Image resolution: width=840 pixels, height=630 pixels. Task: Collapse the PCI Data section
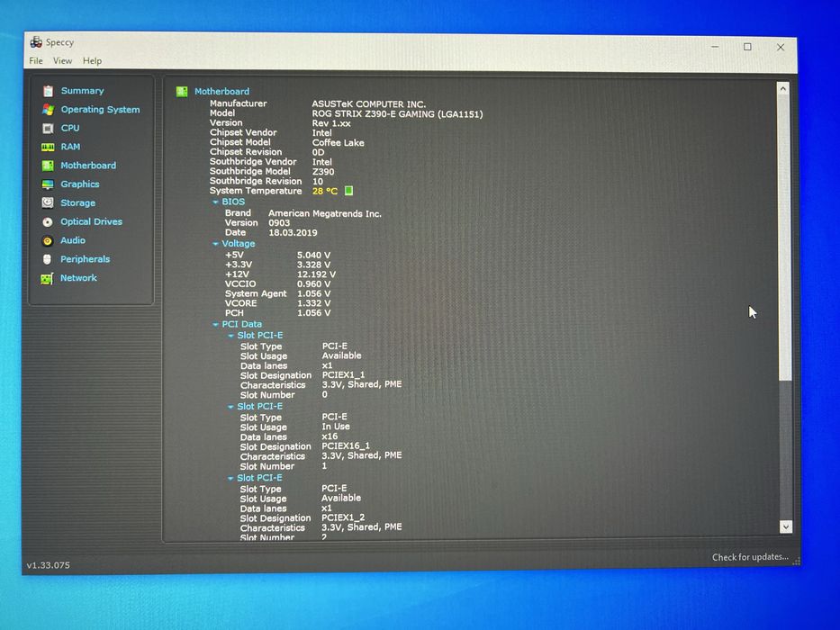click(216, 325)
